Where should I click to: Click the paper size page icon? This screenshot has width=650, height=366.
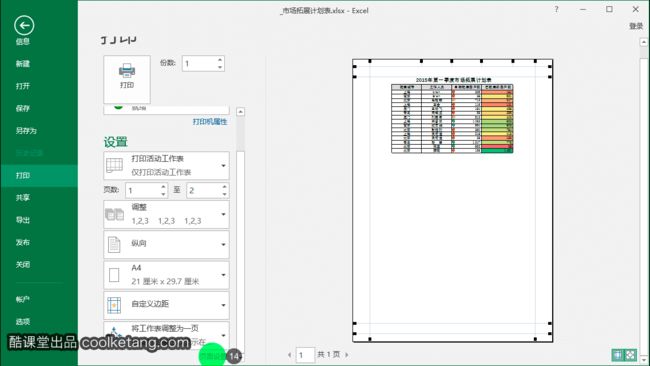point(114,275)
